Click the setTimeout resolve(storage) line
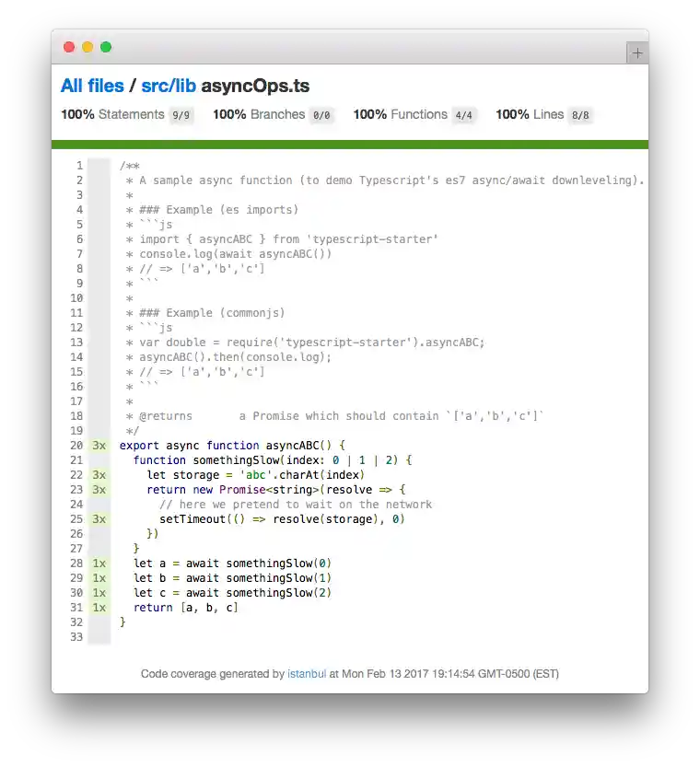Screen dimensions: 700x767 coord(282,519)
